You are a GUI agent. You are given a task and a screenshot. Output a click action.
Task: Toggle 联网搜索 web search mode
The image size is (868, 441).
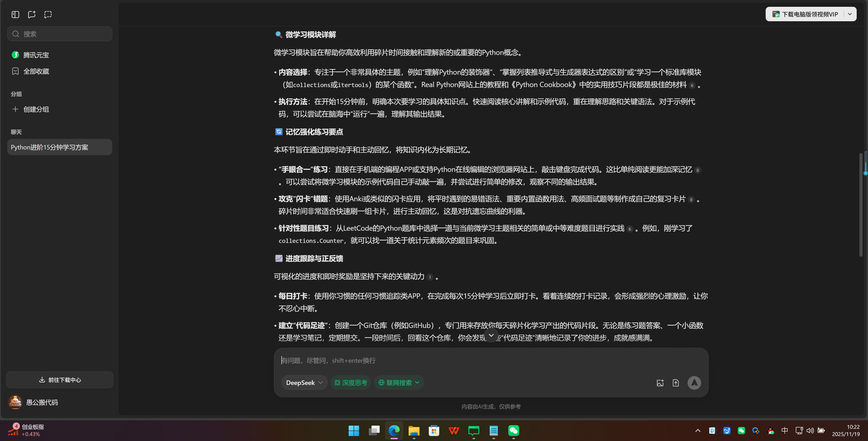point(395,383)
